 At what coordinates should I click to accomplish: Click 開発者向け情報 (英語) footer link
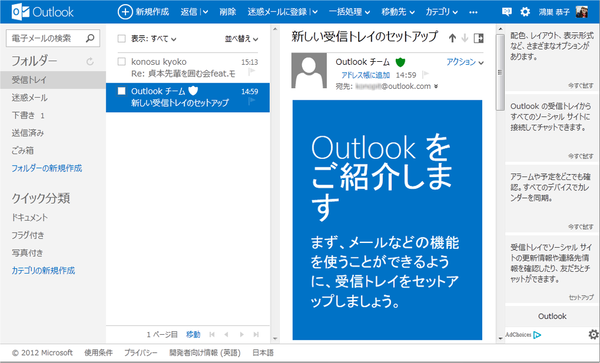coord(205,353)
